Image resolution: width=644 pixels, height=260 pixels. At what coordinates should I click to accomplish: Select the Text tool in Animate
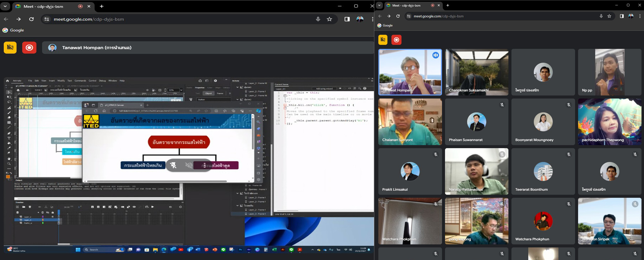pyautogui.click(x=9, y=138)
